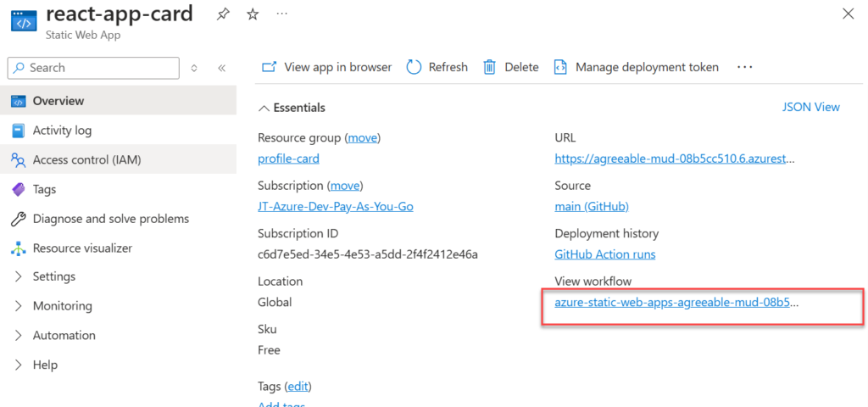
Task: Click the Activity log book icon
Action: click(x=19, y=131)
